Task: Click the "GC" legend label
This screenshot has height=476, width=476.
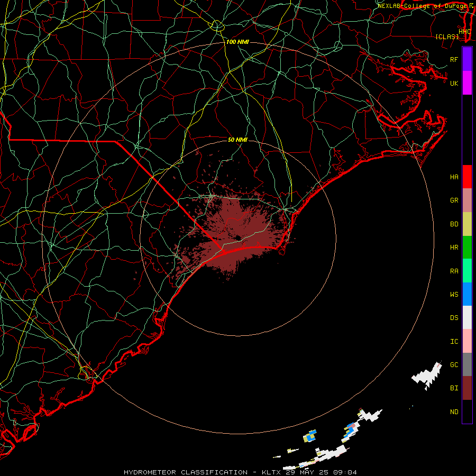Action: pyautogui.click(x=454, y=365)
